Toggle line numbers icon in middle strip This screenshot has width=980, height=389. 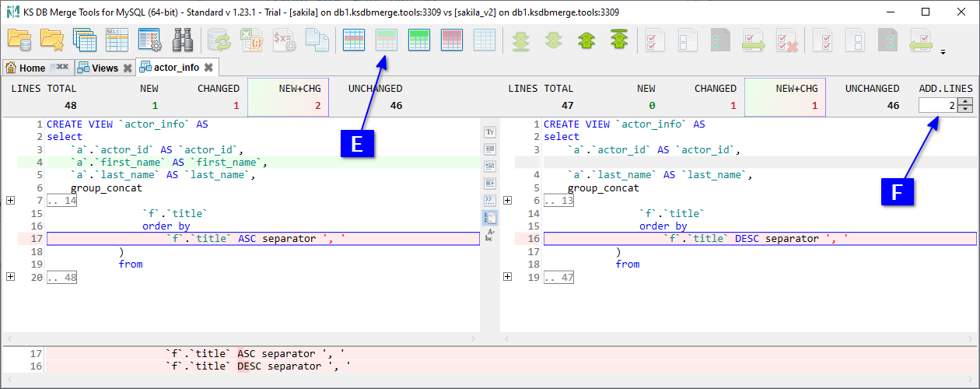490,217
